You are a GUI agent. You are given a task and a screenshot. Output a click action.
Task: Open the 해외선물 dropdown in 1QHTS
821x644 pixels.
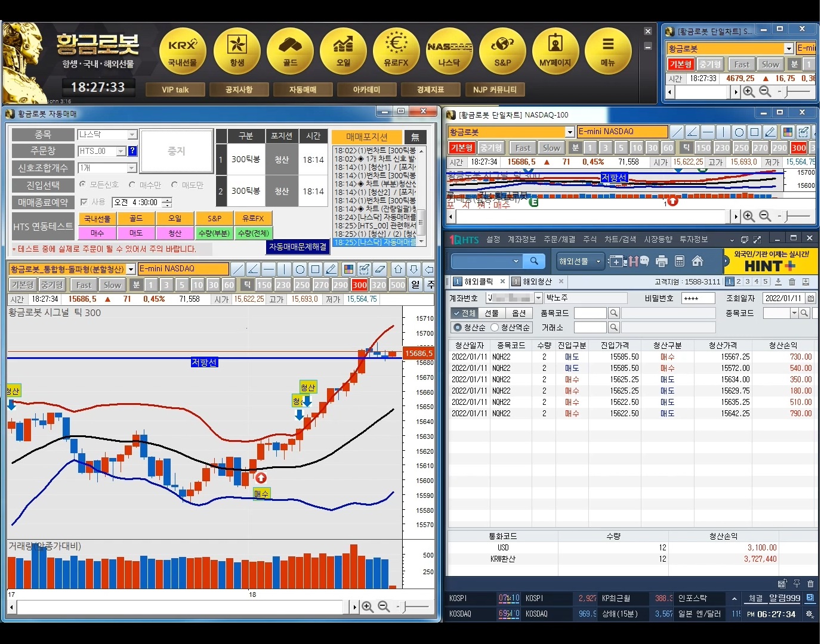coord(598,261)
